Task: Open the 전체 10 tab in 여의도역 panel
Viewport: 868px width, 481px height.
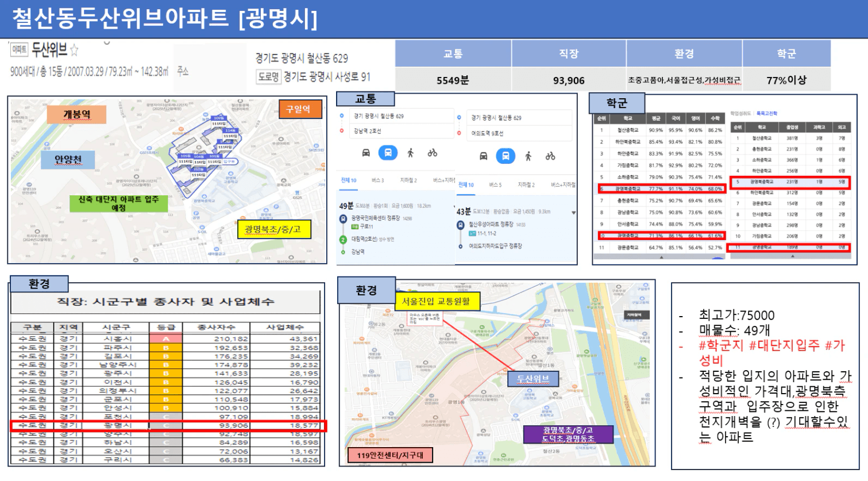Action: (466, 185)
